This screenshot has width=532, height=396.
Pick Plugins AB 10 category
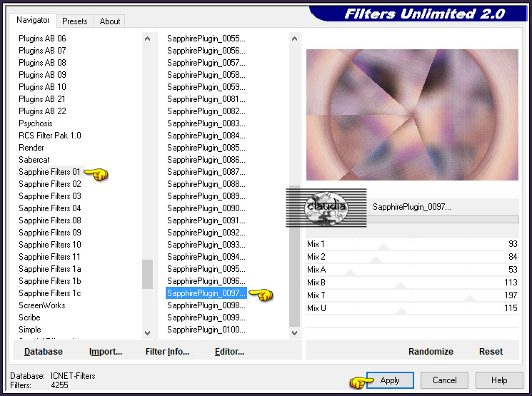(42, 87)
